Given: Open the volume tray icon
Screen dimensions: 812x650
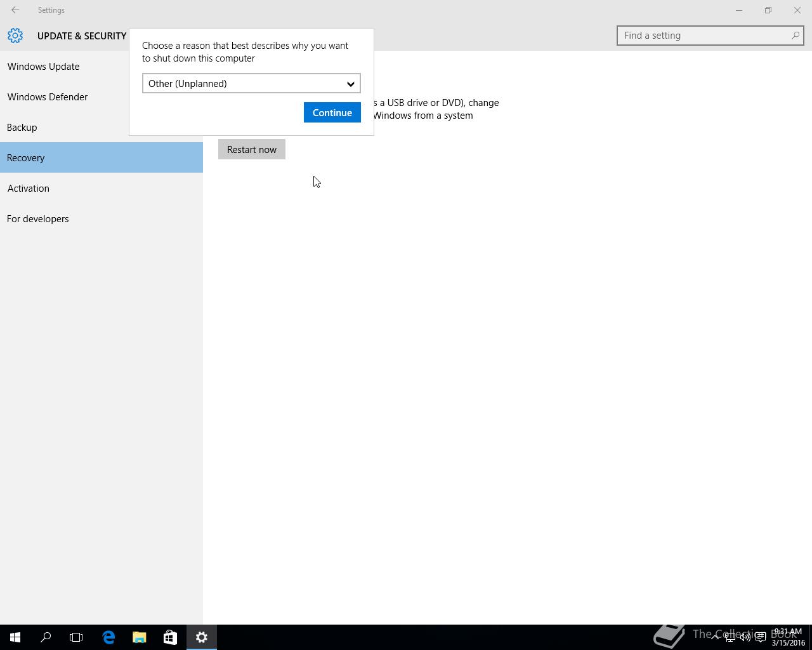Looking at the screenshot, I should coord(745,637).
